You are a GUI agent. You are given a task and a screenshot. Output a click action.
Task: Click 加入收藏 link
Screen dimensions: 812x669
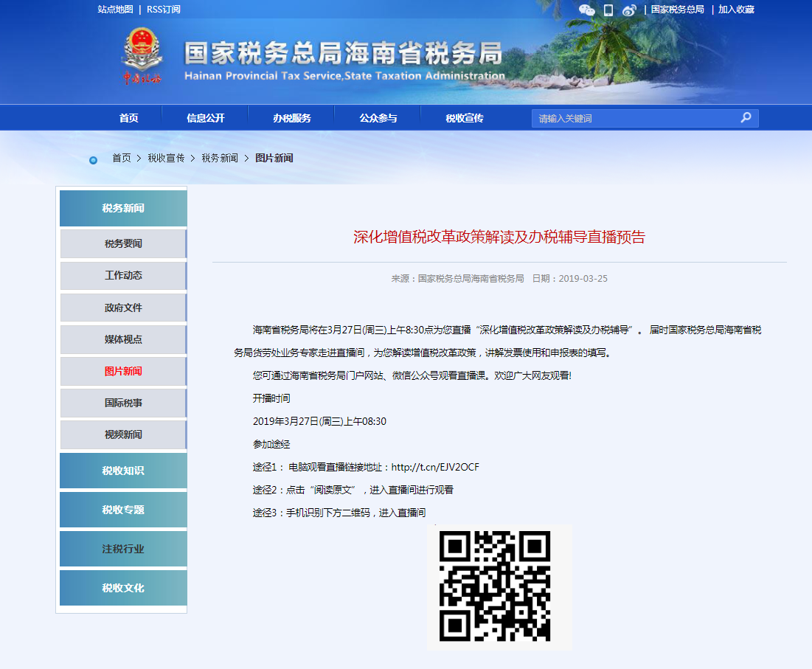click(x=736, y=10)
